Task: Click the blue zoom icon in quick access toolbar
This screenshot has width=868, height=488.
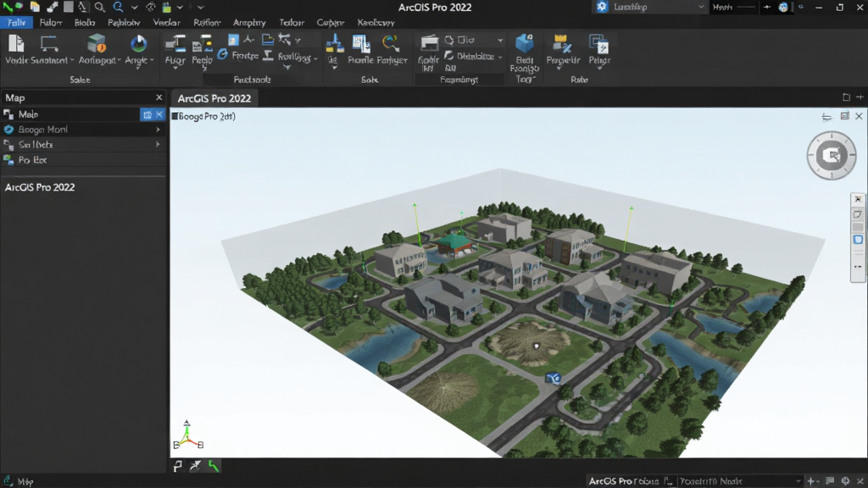Action: pyautogui.click(x=118, y=7)
